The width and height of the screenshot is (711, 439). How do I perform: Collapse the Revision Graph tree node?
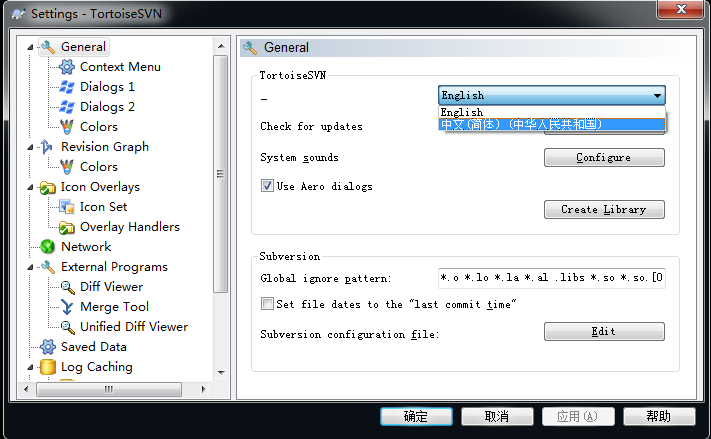click(30, 147)
